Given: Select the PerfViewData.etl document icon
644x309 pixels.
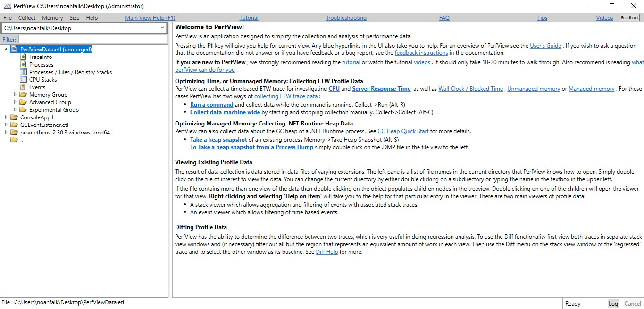Looking at the screenshot, I should click(x=14, y=50).
